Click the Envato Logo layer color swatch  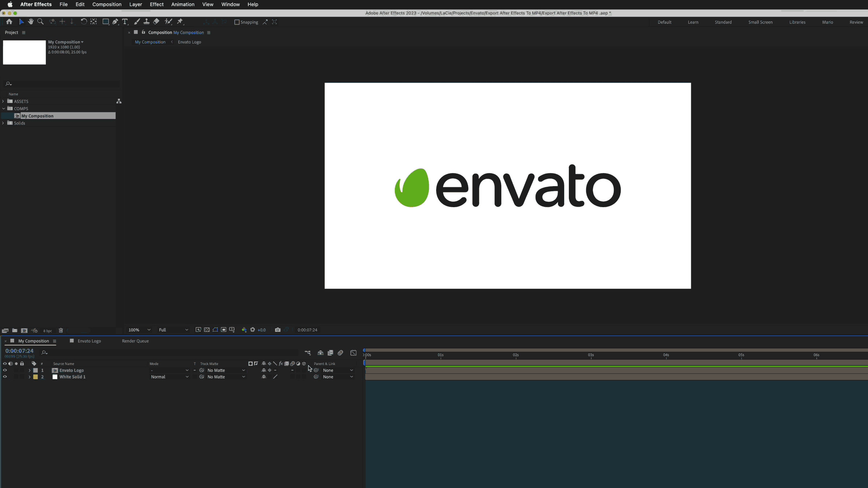point(36,370)
